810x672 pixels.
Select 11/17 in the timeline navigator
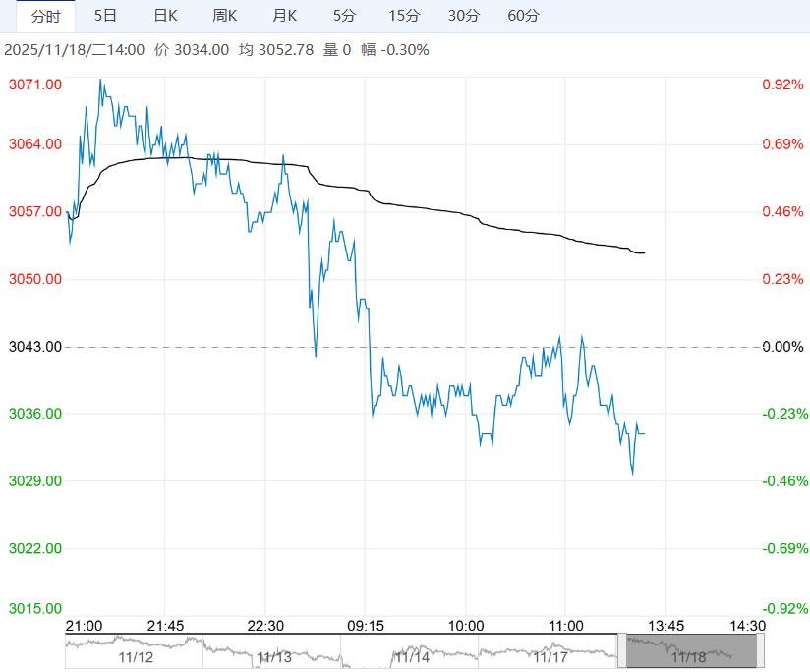coord(549,655)
